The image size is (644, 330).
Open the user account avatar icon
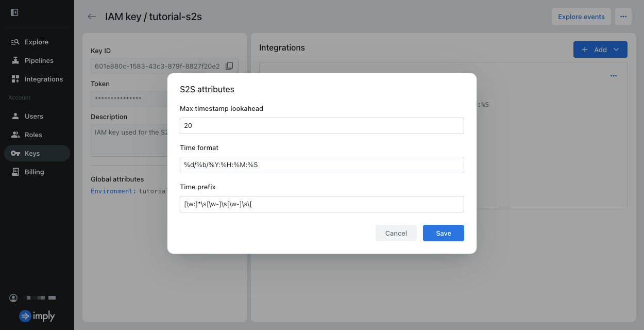[x=13, y=298]
